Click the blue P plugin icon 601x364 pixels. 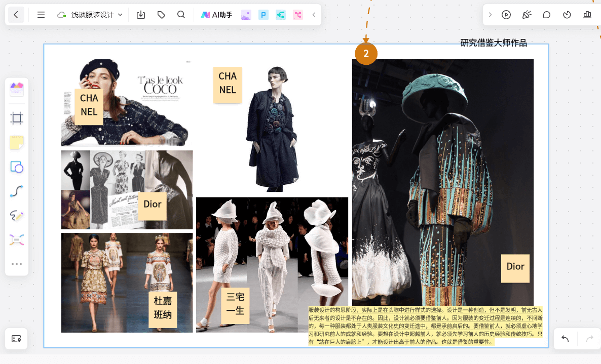(264, 15)
